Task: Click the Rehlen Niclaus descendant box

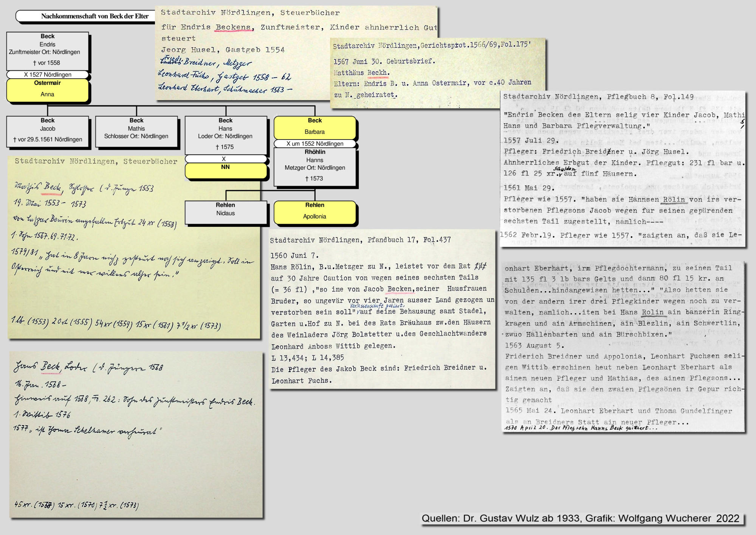Action: coord(226,212)
